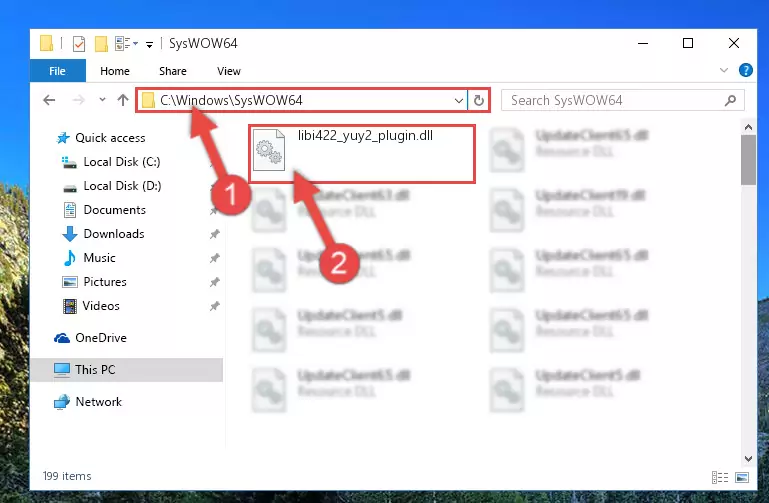Open the address bar history dropdown
Image resolution: width=769 pixels, height=503 pixels.
pyautogui.click(x=459, y=101)
